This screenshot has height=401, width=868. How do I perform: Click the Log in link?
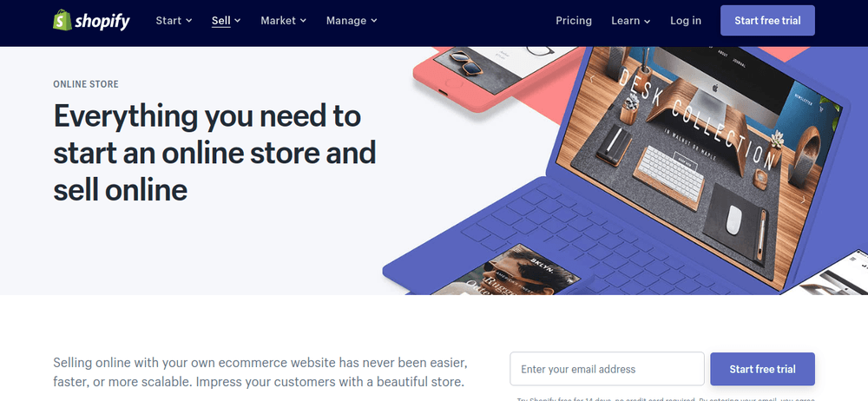pyautogui.click(x=686, y=21)
